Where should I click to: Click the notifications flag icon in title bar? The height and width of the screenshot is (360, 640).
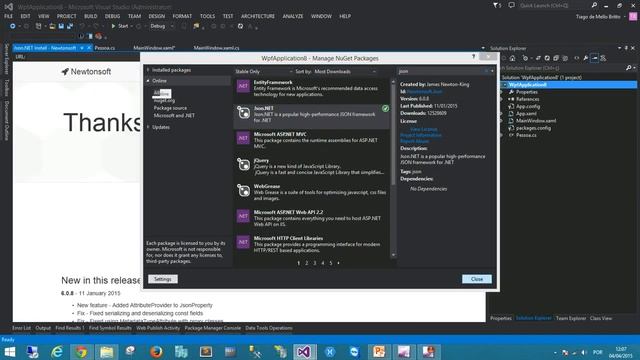coord(496,5)
